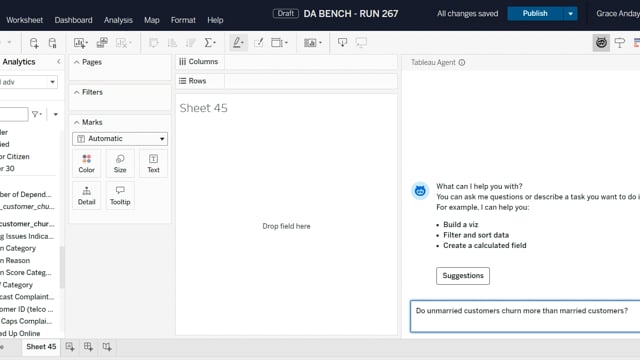
Task: Click the Tableau Agent info icon
Action: pyautogui.click(x=462, y=62)
